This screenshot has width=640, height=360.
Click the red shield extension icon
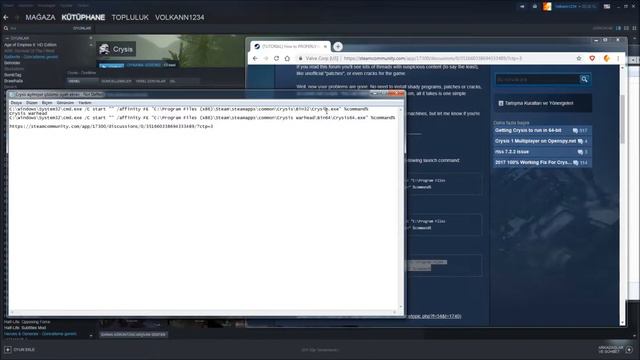click(x=592, y=59)
